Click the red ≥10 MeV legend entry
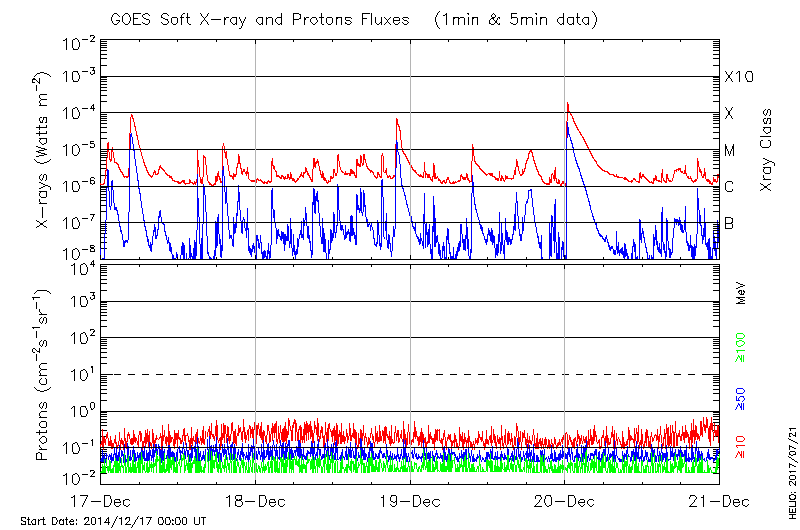Screen dimensions: 800x530 point(742,447)
